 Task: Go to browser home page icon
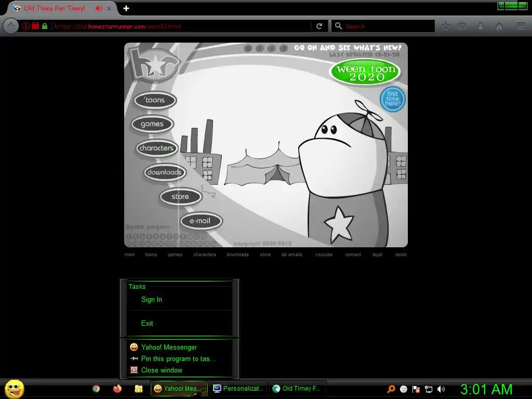[x=499, y=26]
